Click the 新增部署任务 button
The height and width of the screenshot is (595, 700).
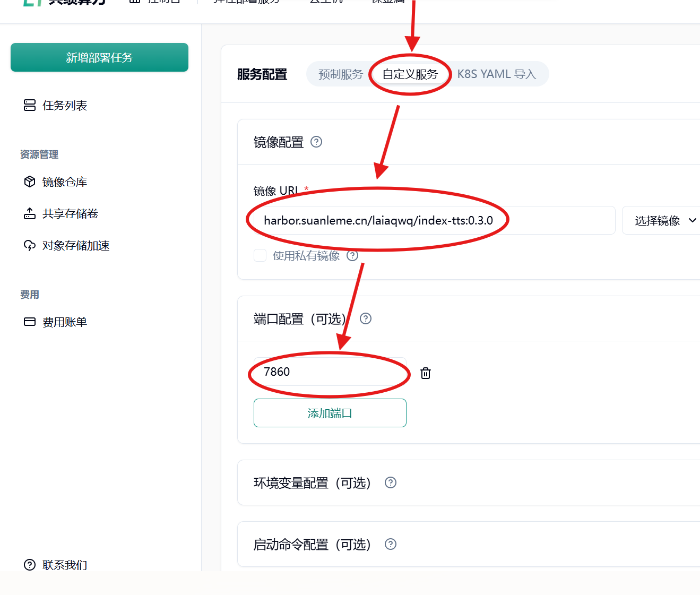click(x=99, y=57)
